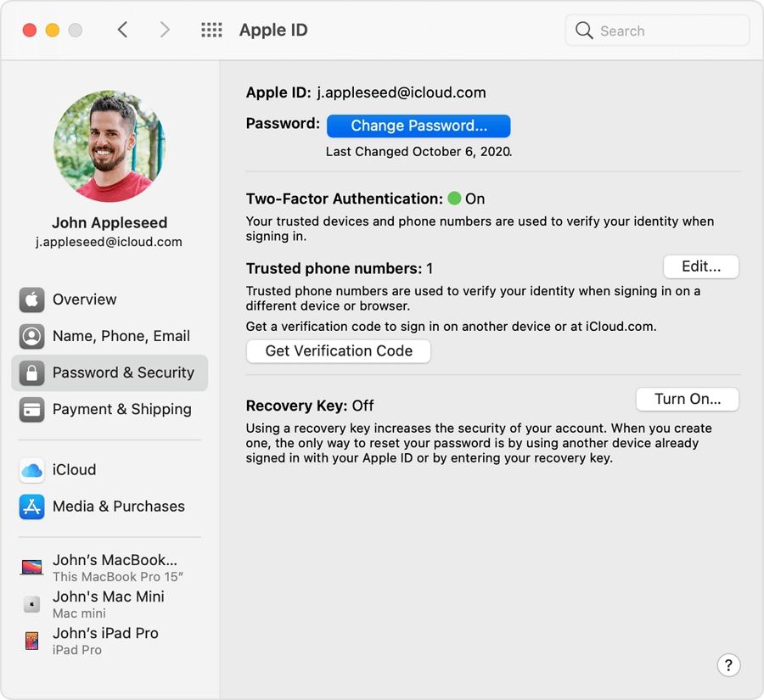764x700 pixels.
Task: Click Get Verification Code
Action: [338, 350]
